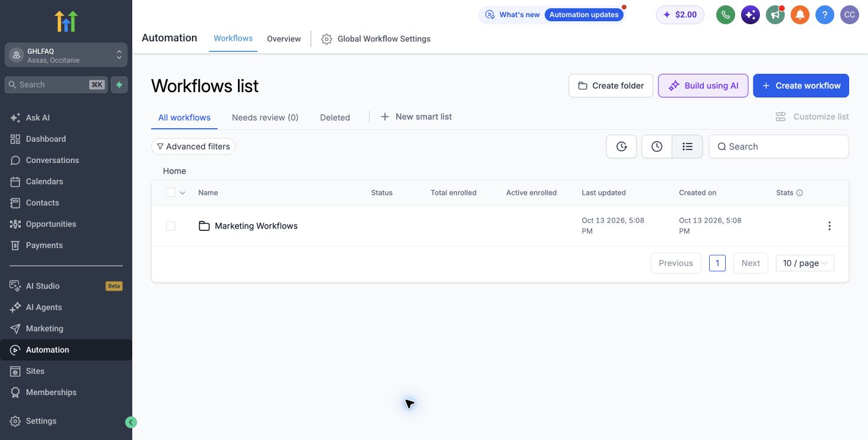This screenshot has width=868, height=440.
Task: Click the history refresh clock icon
Action: tap(621, 146)
